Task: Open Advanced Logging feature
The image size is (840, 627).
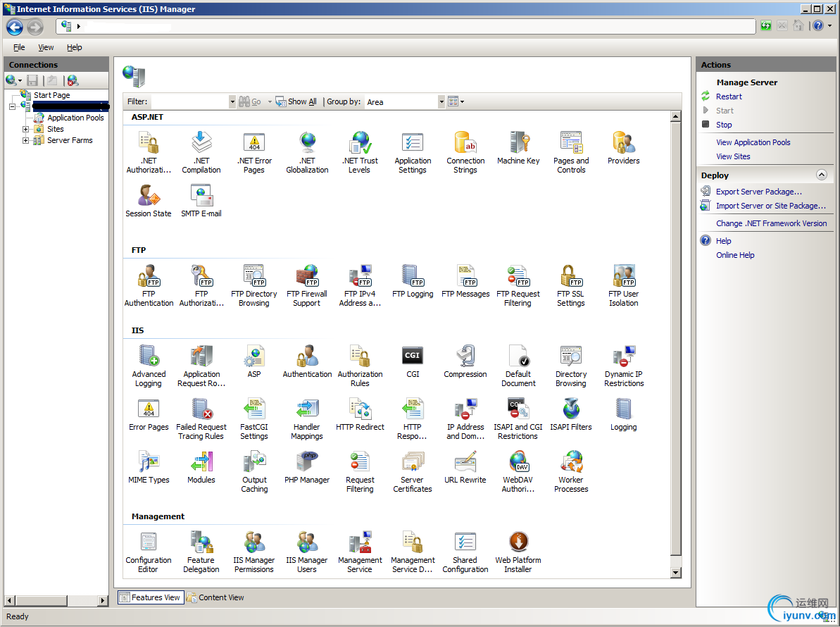Action: 149,366
